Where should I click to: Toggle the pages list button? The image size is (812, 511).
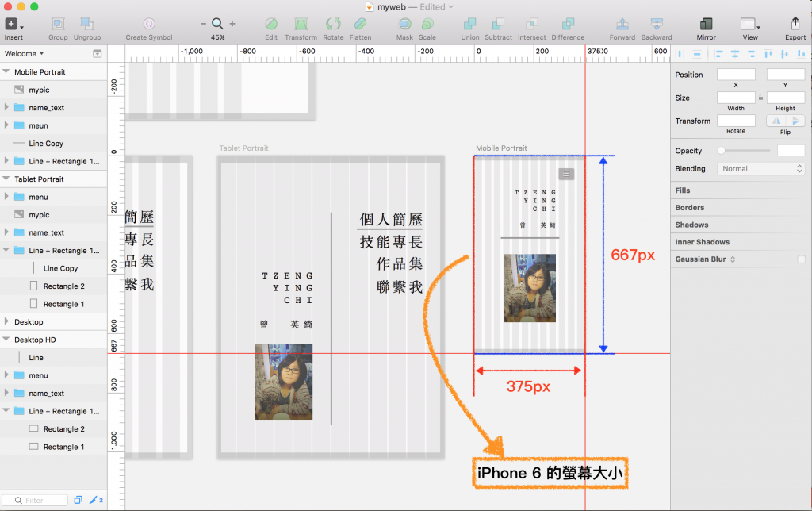tap(97, 54)
